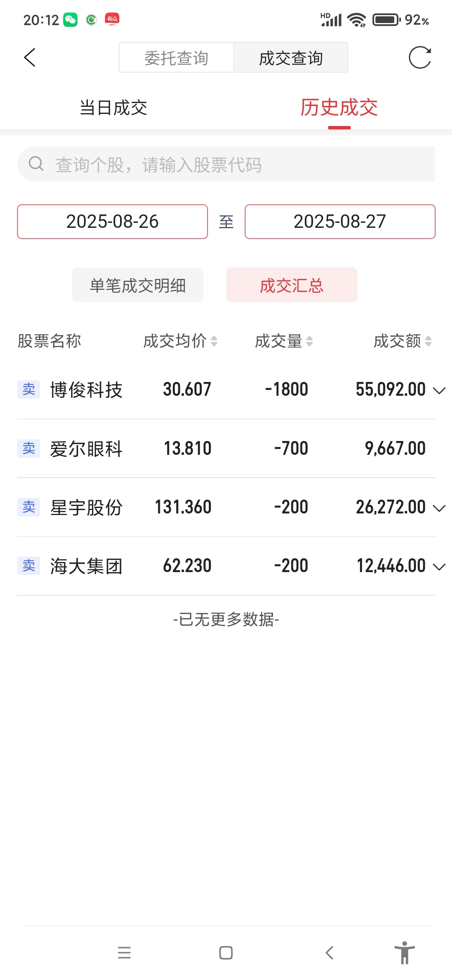Image resolution: width=452 pixels, height=980 pixels.
Task: Focus the stock code search field
Action: click(226, 164)
